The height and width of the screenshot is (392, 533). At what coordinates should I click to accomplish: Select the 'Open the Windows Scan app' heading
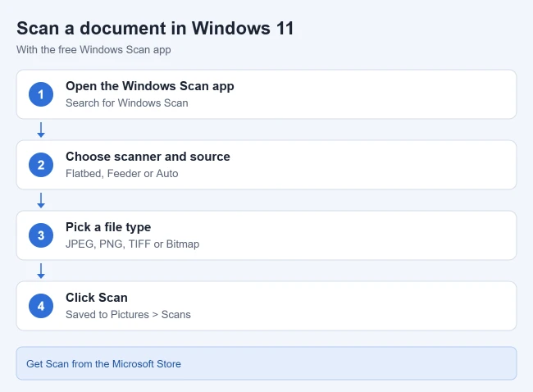[150, 86]
